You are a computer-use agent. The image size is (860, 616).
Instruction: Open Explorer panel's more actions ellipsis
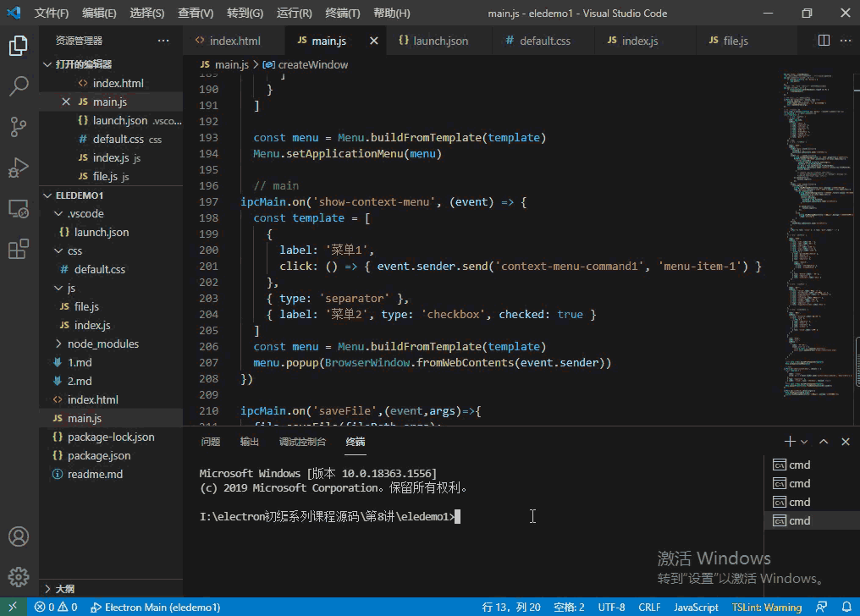coord(163,41)
